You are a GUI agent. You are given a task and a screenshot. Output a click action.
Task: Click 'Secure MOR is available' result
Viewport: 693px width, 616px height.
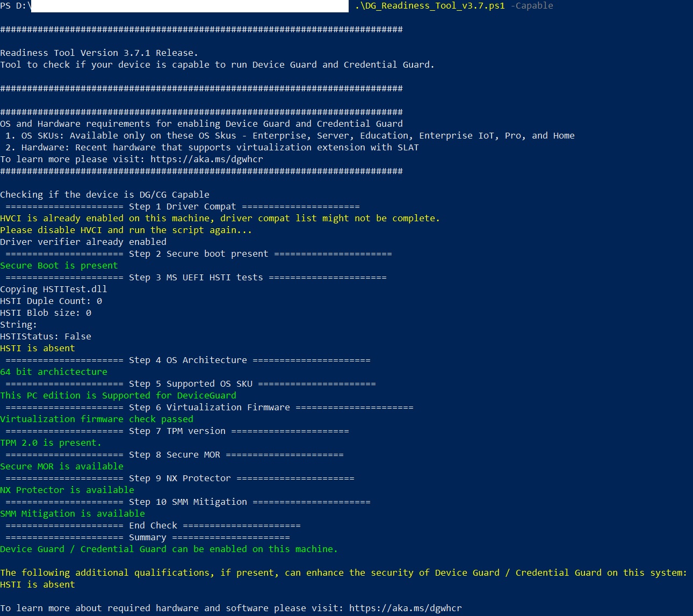click(x=62, y=466)
